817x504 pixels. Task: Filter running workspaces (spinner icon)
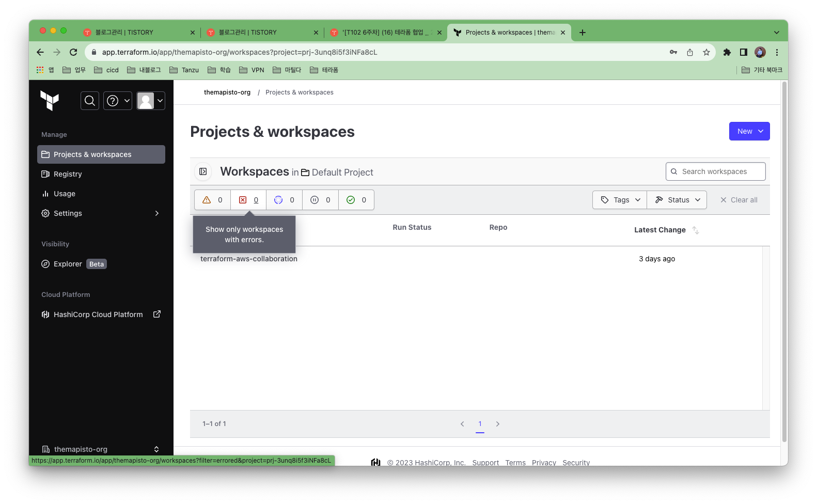click(x=285, y=200)
